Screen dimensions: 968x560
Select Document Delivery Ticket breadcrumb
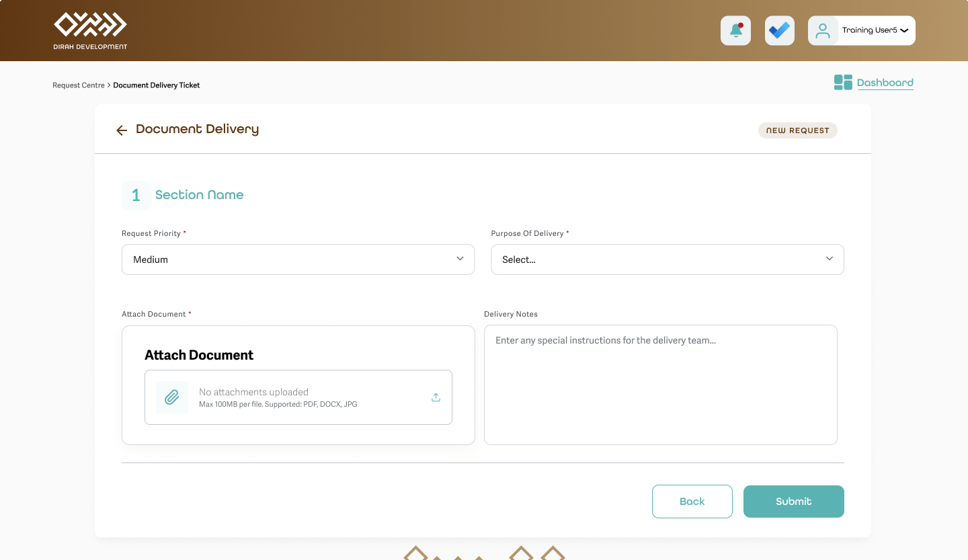157,85
